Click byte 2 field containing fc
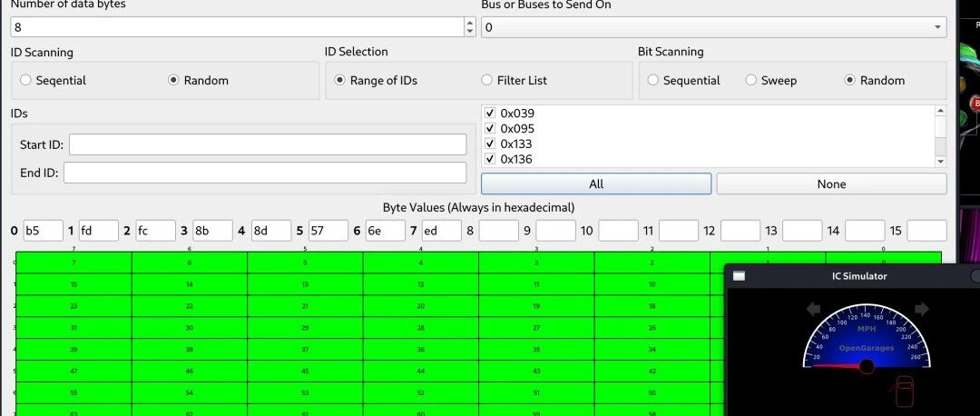This screenshot has width=980, height=416. [156, 231]
